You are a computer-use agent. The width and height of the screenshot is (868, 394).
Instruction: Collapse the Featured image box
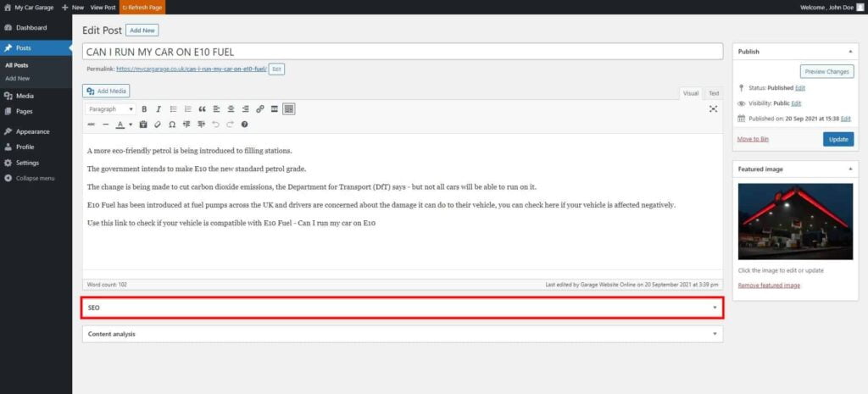click(x=849, y=169)
